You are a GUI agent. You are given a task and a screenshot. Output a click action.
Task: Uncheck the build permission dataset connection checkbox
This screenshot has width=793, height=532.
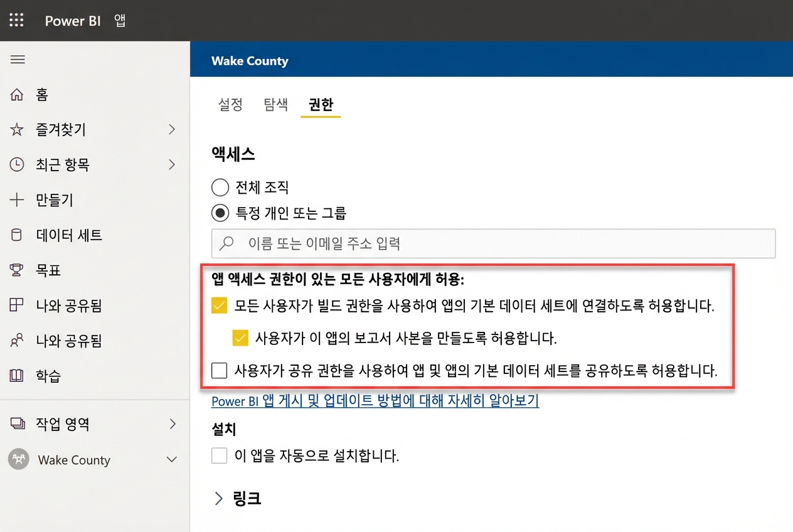point(219,306)
